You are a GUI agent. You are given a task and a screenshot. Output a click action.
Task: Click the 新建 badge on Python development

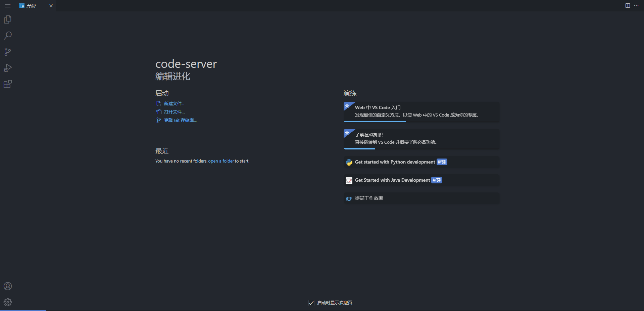pyautogui.click(x=442, y=162)
